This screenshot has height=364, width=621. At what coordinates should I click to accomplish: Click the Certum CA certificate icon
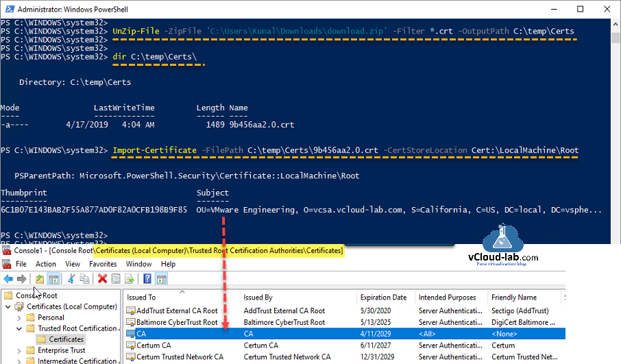130,345
